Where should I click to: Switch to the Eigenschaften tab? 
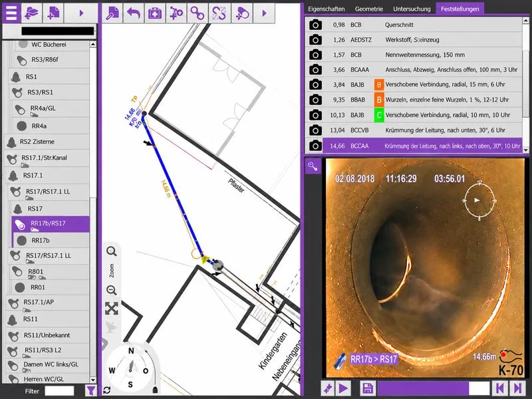pos(327,9)
